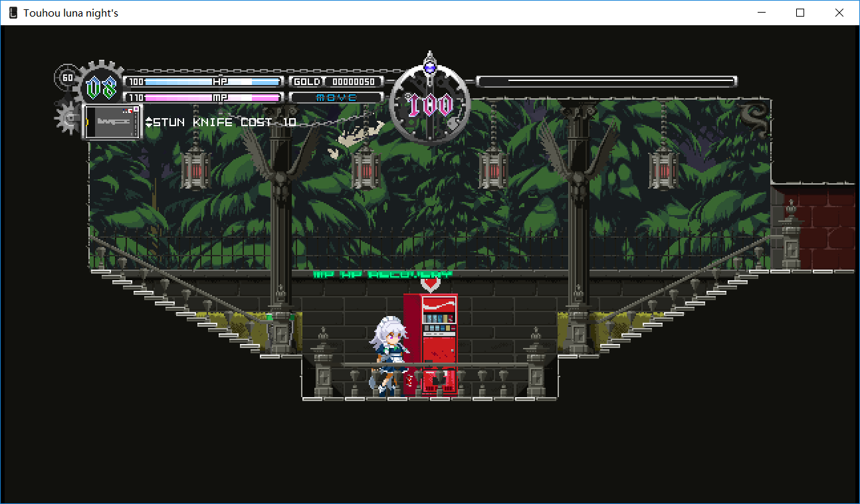Click the level gear showing 08
Screen dimensions: 860x504
tap(101, 87)
